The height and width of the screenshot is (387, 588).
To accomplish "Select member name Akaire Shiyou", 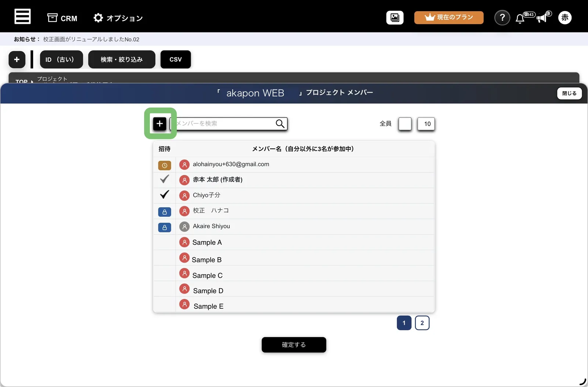I will click(211, 226).
